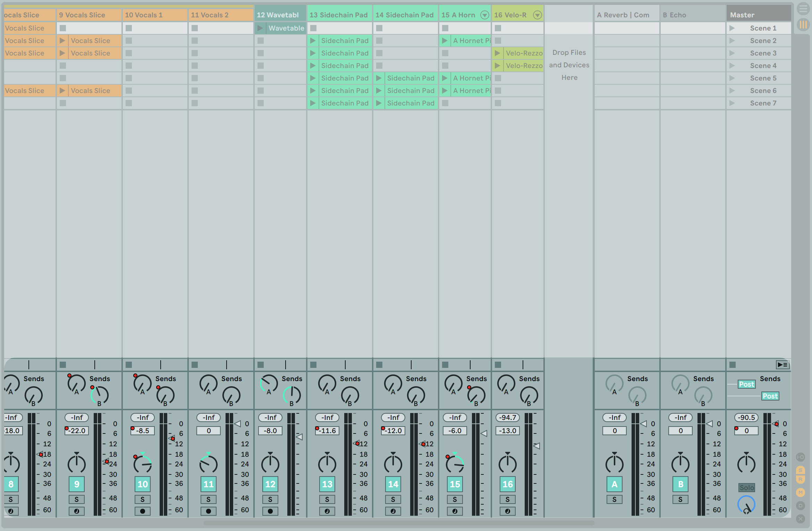This screenshot has height=531, width=812.
Task: Toggle the upper Post button on Master
Action: 746,384
